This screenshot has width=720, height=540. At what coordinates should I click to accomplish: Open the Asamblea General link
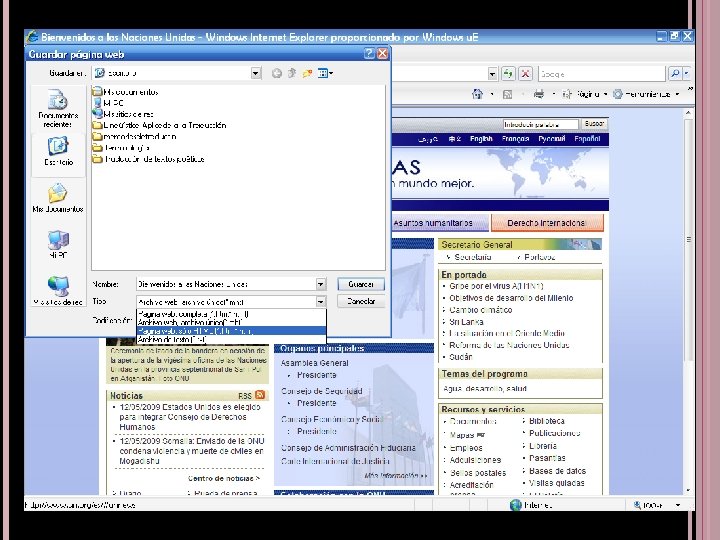315,363
